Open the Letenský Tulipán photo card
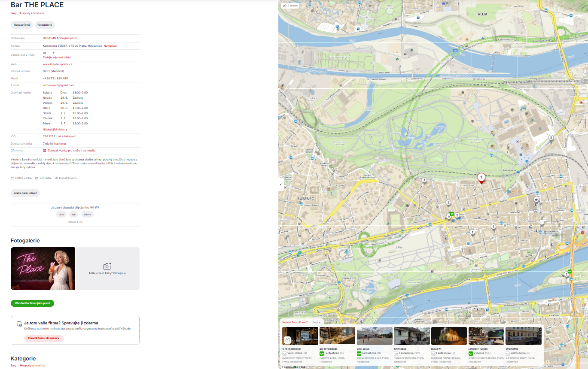 click(x=486, y=336)
